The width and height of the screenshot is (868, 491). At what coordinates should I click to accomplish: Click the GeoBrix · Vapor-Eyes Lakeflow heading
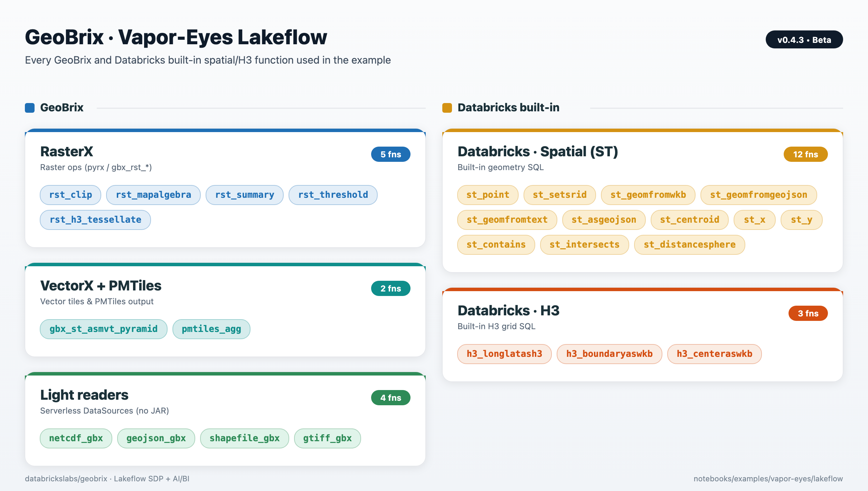click(x=176, y=37)
